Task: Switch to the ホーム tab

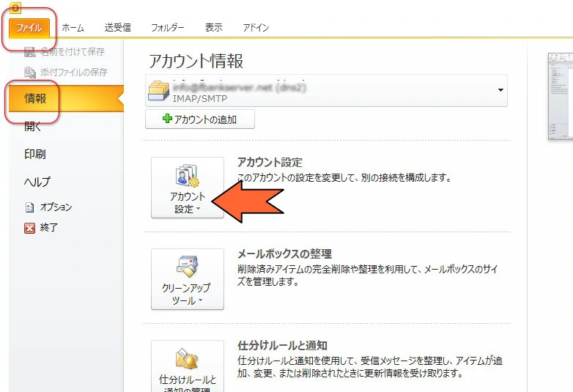Action: (x=73, y=28)
